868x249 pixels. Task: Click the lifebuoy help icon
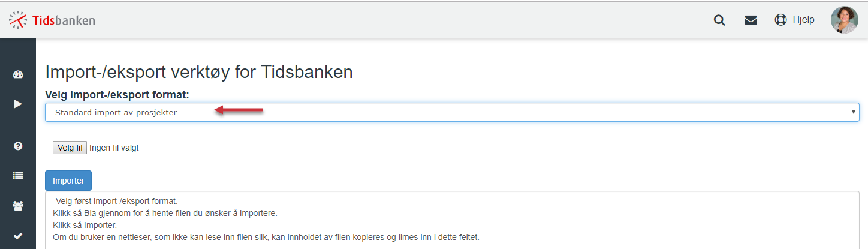pos(780,20)
